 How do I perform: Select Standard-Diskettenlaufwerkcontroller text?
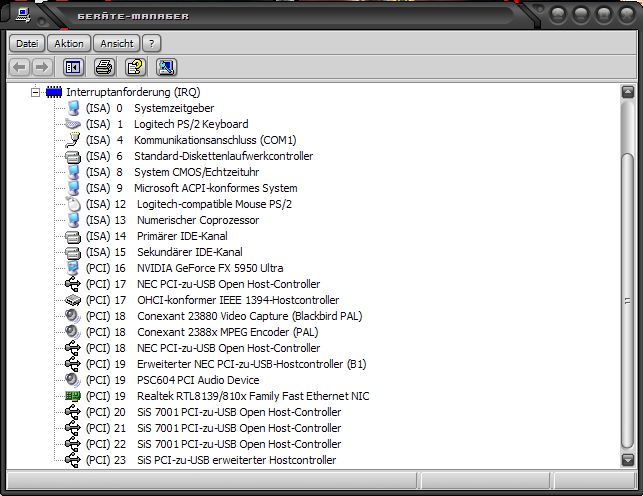pos(223,156)
